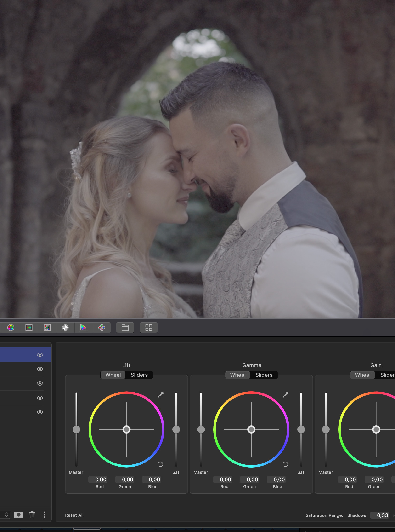Click the Gamma Master slider handle
Image resolution: width=395 pixels, height=532 pixels.
click(201, 429)
